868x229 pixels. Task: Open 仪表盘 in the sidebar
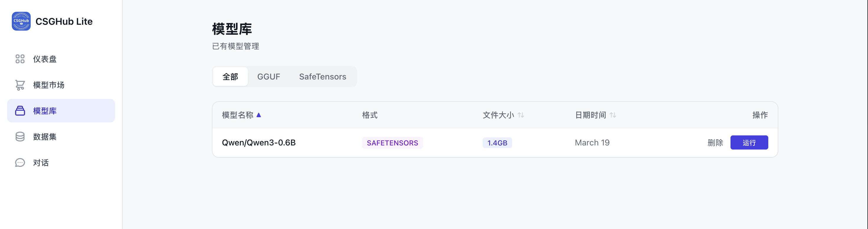point(45,59)
